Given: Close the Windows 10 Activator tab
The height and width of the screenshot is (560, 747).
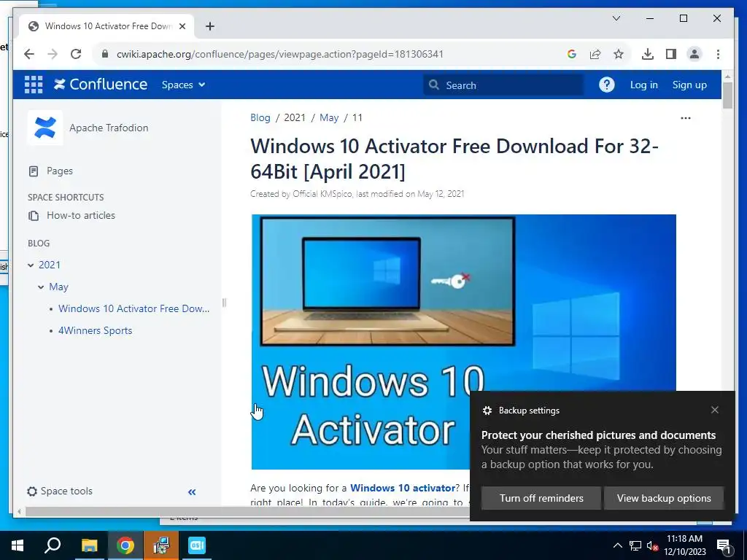Looking at the screenshot, I should [x=182, y=26].
